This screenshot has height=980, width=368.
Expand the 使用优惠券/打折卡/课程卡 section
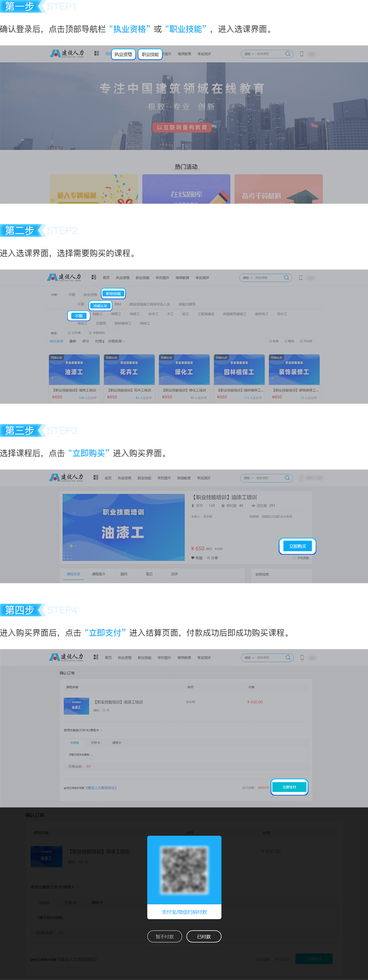click(x=83, y=730)
